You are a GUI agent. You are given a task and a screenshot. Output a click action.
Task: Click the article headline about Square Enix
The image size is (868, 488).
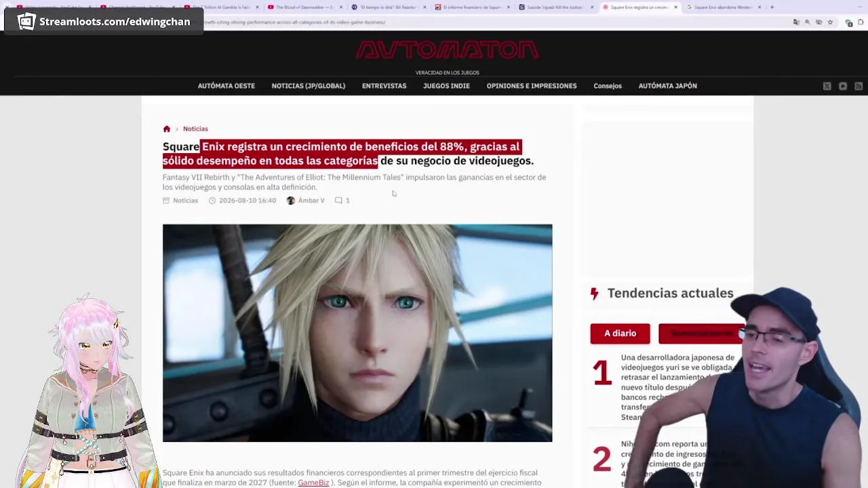(349, 154)
